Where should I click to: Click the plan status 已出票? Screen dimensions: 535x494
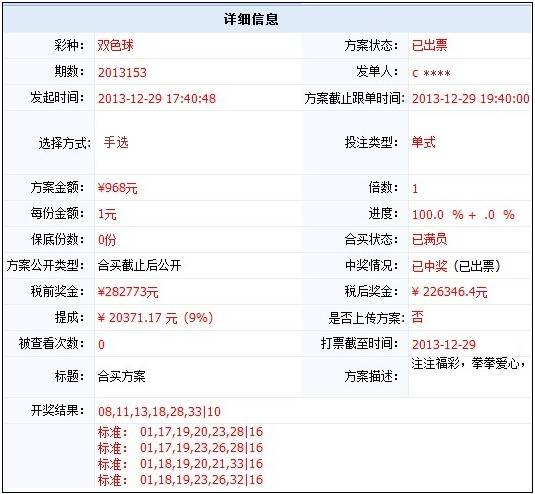[429, 45]
